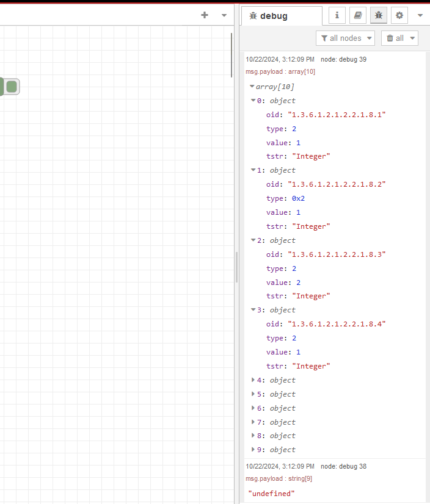Click the "undefined" payload string
This screenshot has width=430, height=504.
271,494
